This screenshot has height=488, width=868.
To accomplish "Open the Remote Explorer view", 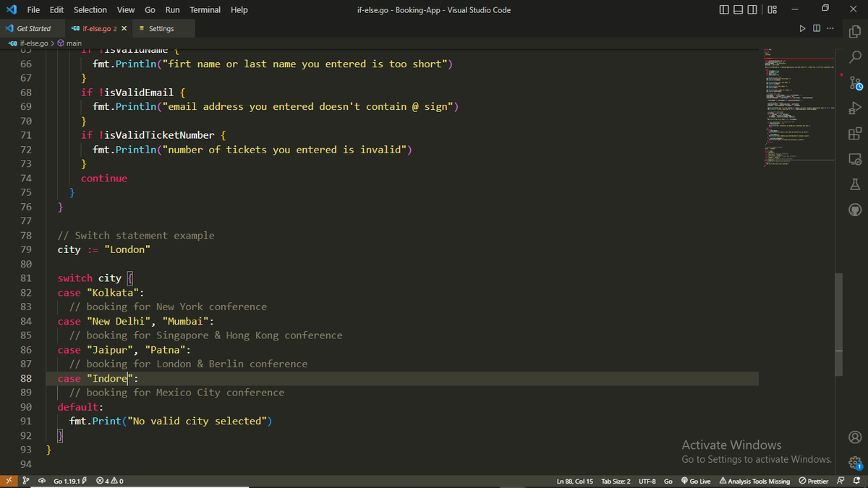I will pos(855,158).
